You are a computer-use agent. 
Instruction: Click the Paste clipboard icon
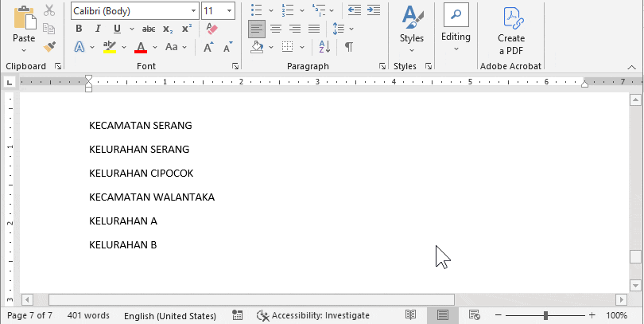(x=25, y=18)
